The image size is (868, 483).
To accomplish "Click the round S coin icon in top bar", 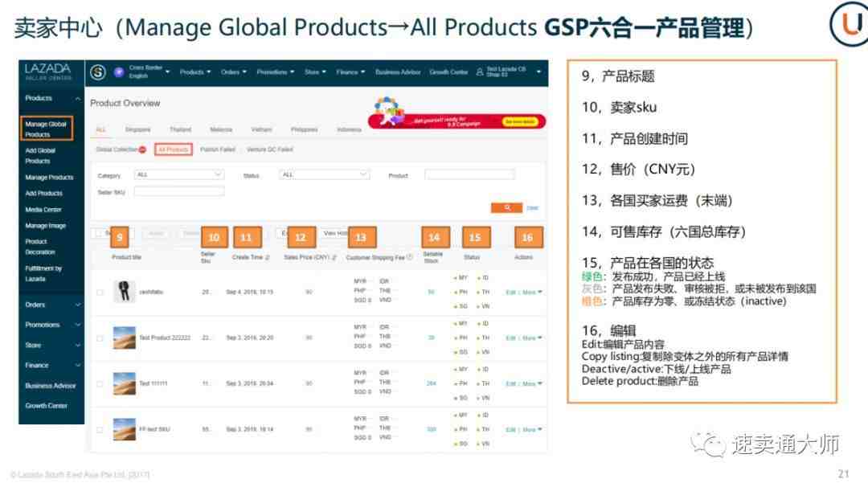I will (98, 72).
